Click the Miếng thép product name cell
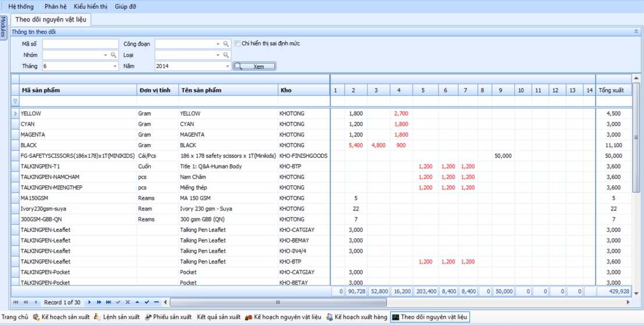644x325 pixels. point(229,188)
